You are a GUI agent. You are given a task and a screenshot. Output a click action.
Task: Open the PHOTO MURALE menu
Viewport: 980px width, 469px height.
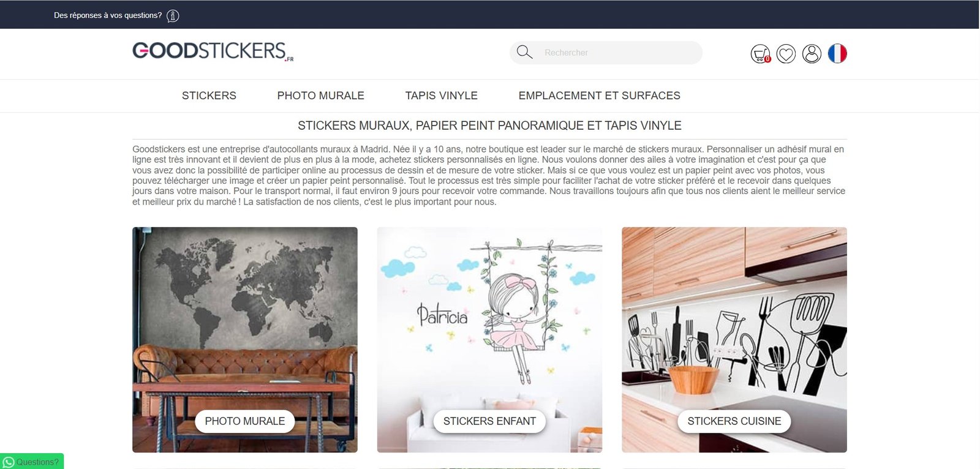320,96
